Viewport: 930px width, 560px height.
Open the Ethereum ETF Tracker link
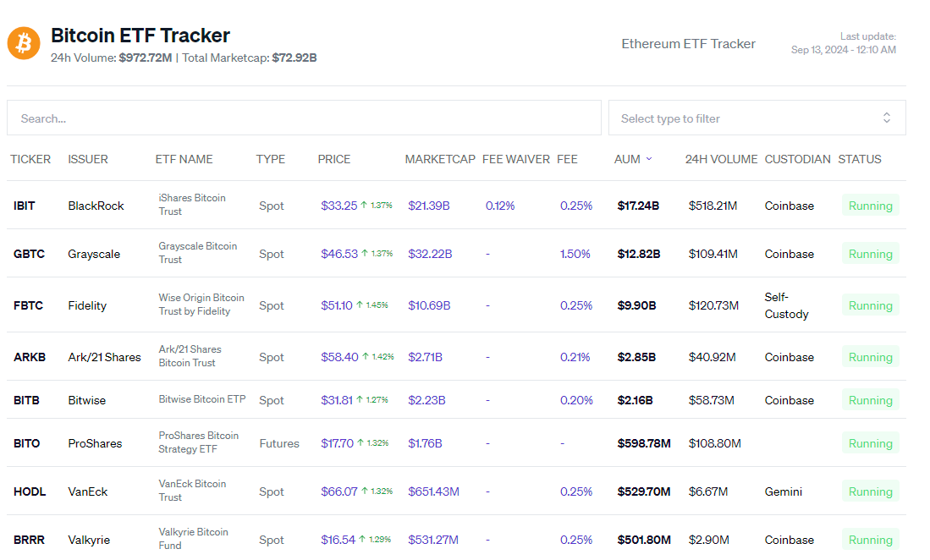[688, 44]
